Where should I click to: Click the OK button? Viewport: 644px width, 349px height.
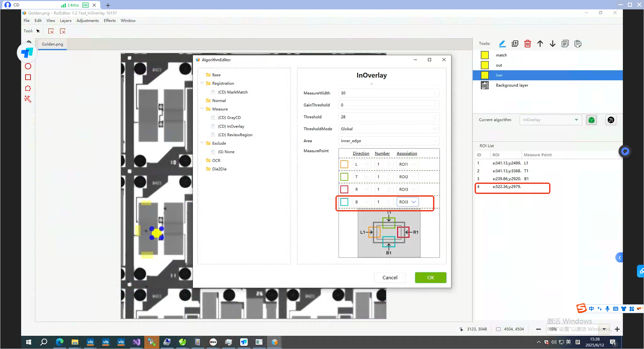[x=430, y=278]
